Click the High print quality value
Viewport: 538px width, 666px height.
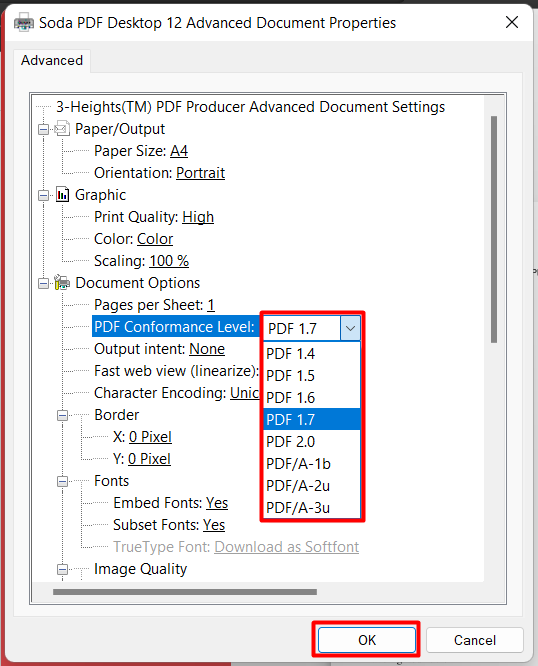[198, 217]
